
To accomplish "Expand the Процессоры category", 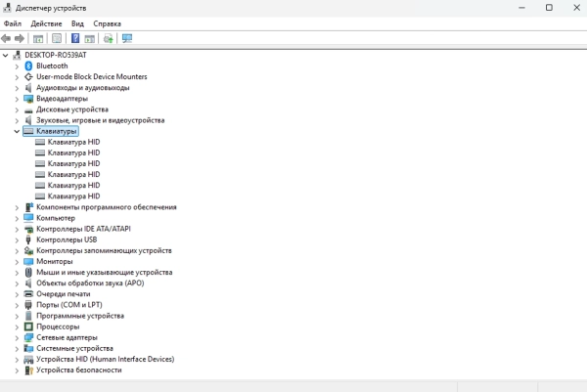I will click(x=17, y=327).
